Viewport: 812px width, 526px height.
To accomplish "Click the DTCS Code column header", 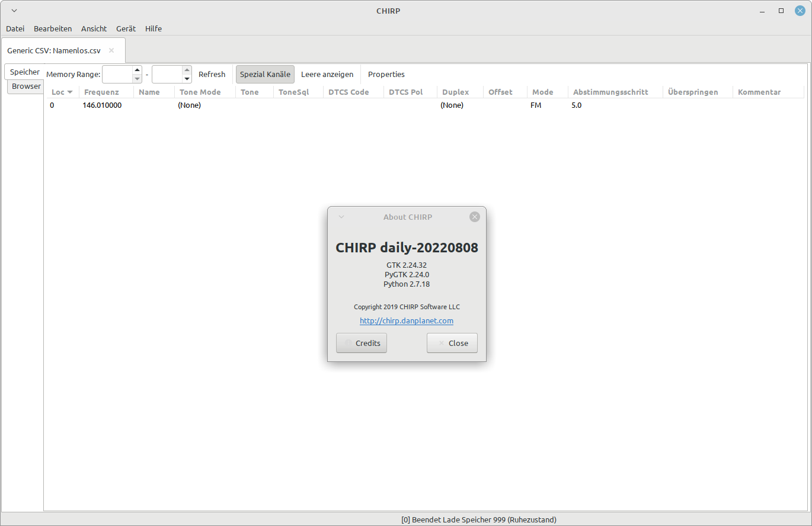I will (354, 92).
